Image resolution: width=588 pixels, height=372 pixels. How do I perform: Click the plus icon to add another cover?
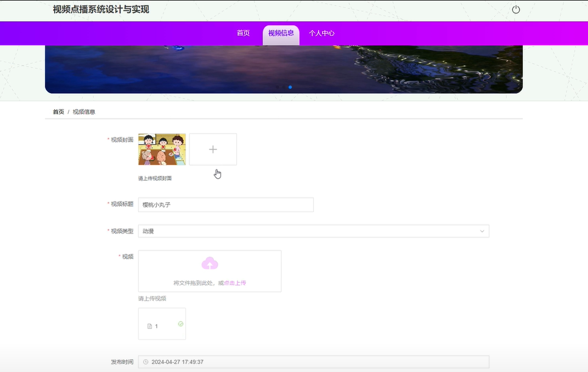pyautogui.click(x=213, y=148)
